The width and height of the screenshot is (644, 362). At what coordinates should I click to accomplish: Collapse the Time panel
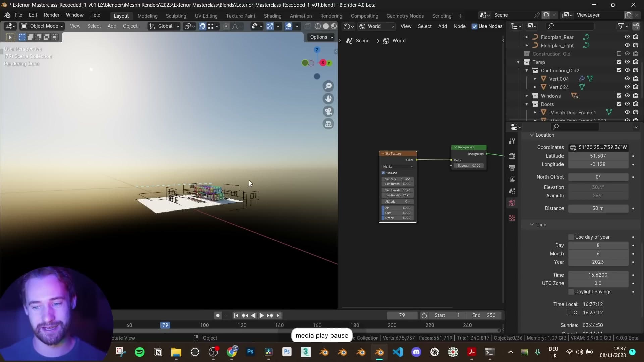(532, 225)
